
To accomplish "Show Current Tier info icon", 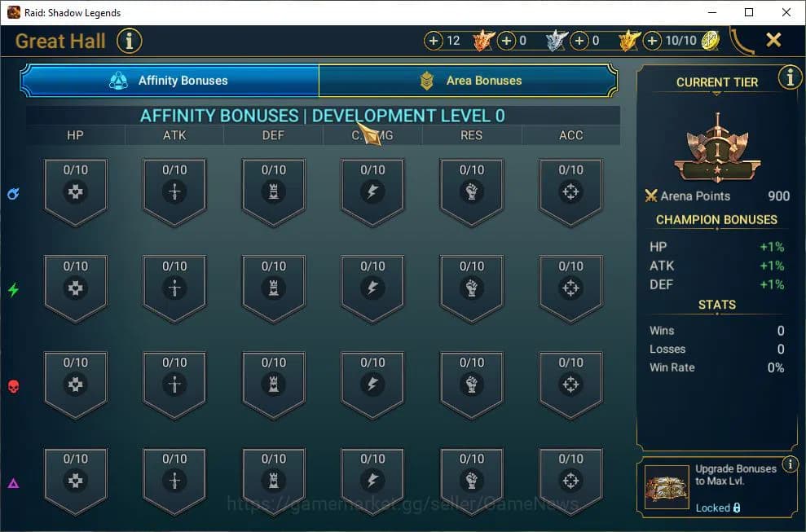I will click(790, 77).
